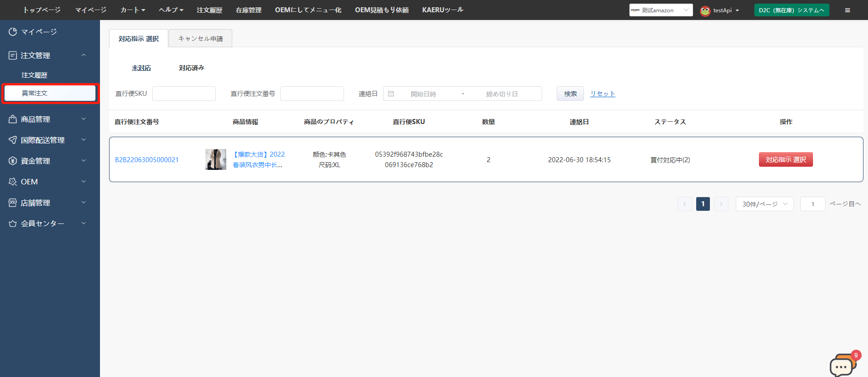Open the 测试amazon store selector dropdown

[x=661, y=10]
